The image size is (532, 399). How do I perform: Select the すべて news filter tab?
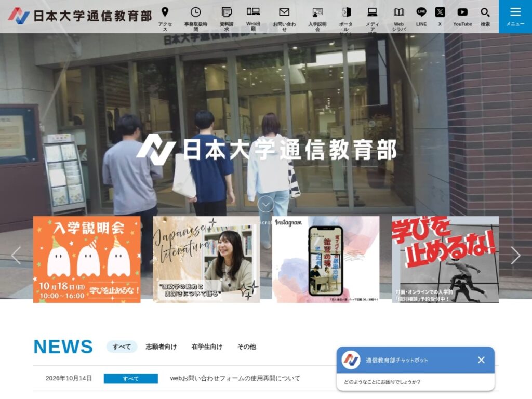point(122,347)
